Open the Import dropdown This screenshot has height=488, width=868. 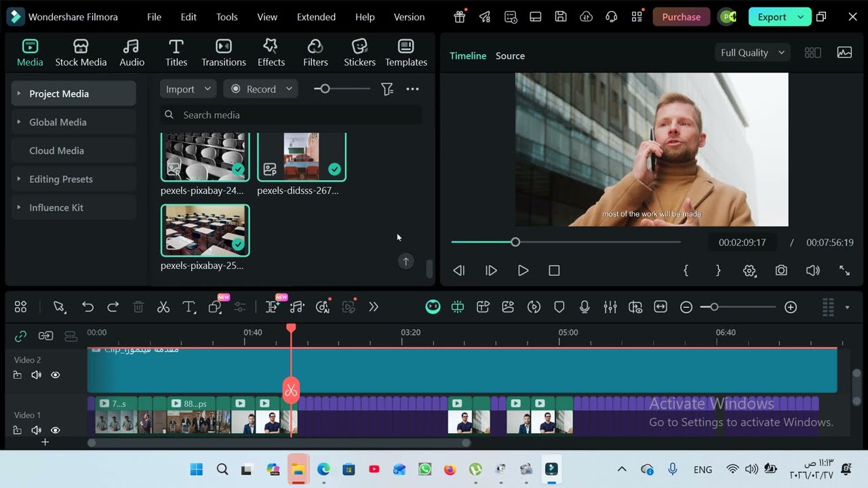189,89
